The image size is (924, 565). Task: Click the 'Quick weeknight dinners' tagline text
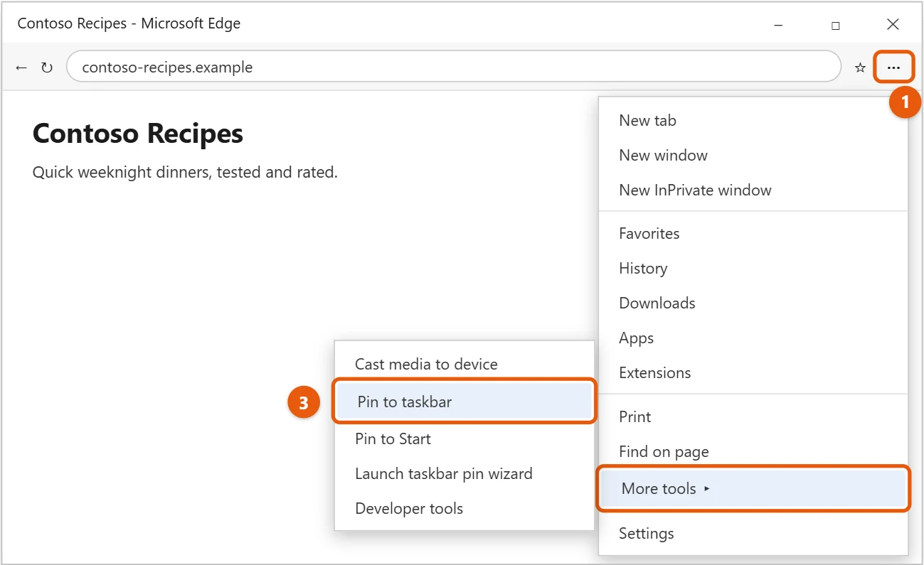tap(185, 173)
